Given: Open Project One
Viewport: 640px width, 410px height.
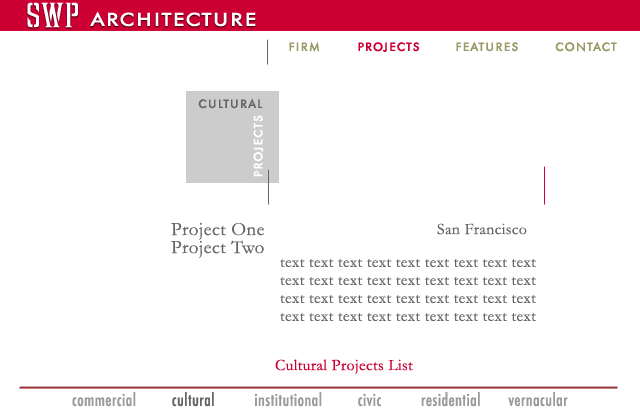Looking at the screenshot, I should pos(218,230).
